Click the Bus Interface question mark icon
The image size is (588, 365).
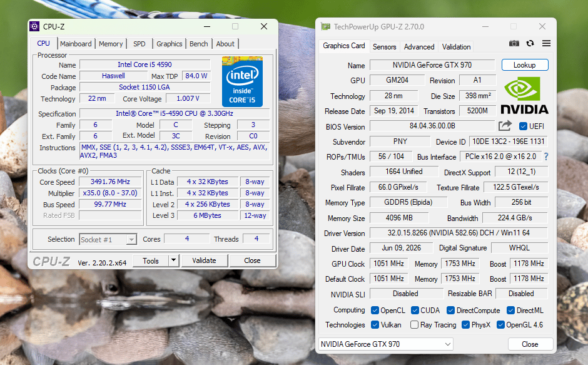pos(546,157)
